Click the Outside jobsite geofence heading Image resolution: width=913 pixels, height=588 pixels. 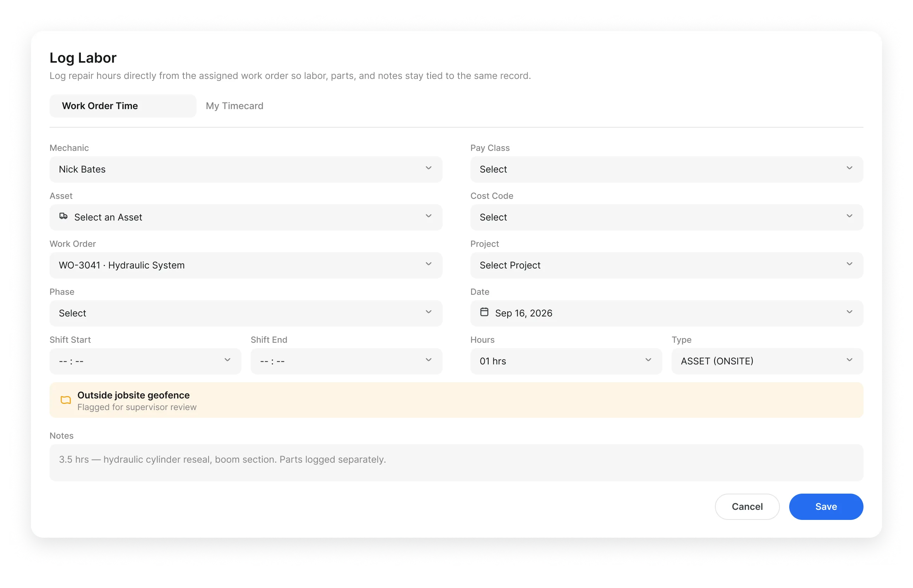pos(133,395)
